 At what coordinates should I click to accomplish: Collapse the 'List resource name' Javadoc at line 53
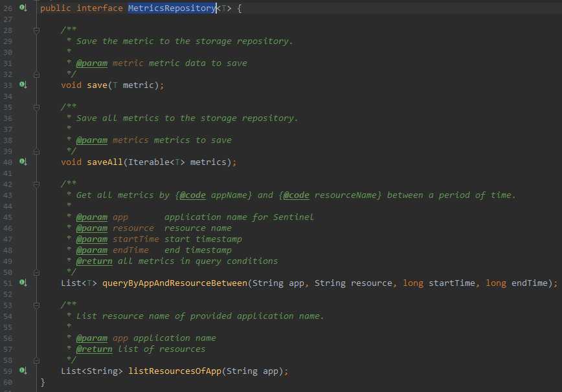tap(36, 305)
